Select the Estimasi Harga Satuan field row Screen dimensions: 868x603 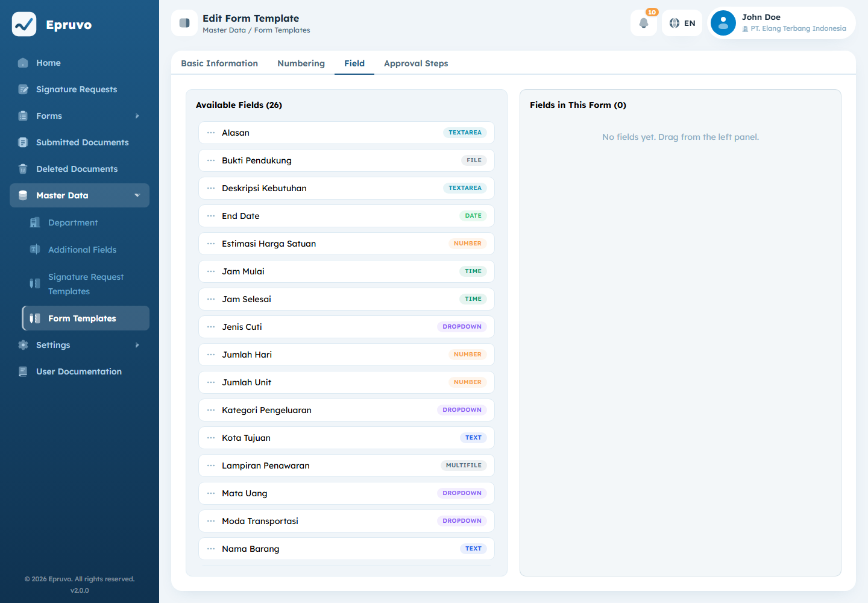pyautogui.click(x=347, y=244)
